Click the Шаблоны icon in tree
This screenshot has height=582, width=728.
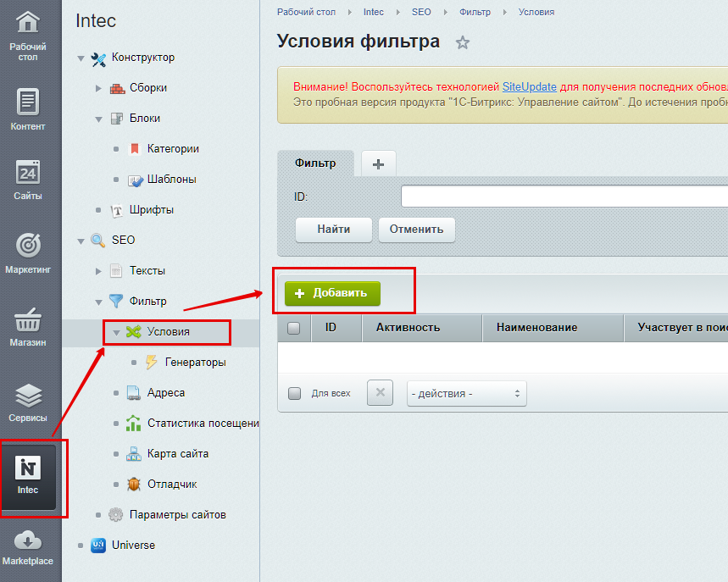click(136, 180)
